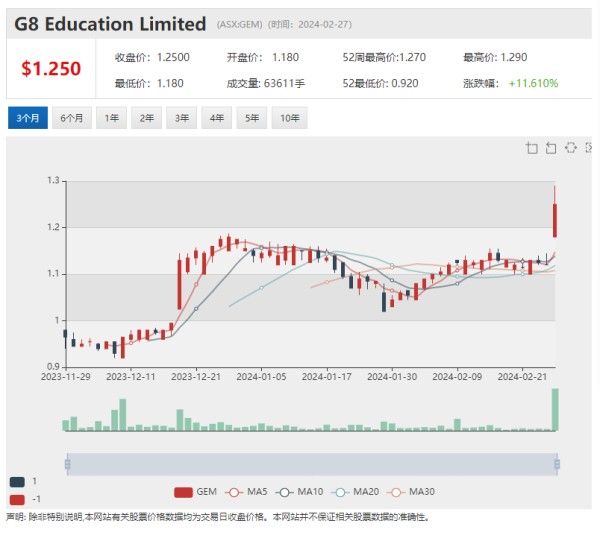Screen dimensions: 600x541
Task: Click the 52周最高价 1.270 text
Action: click(x=384, y=57)
